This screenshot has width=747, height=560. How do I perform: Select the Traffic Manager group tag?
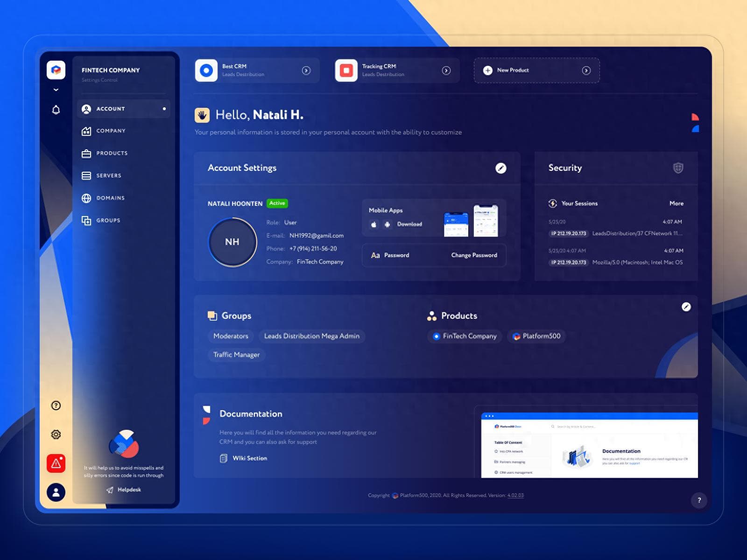(x=236, y=355)
